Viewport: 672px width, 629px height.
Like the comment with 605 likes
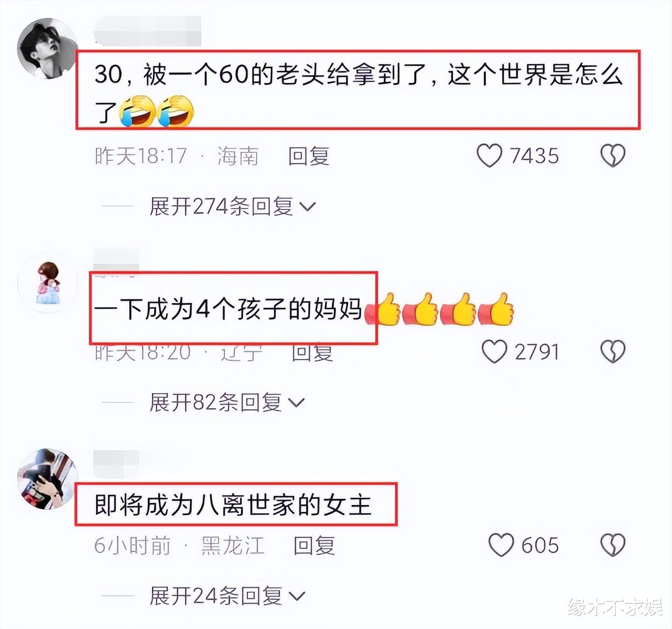pyautogui.click(x=501, y=545)
